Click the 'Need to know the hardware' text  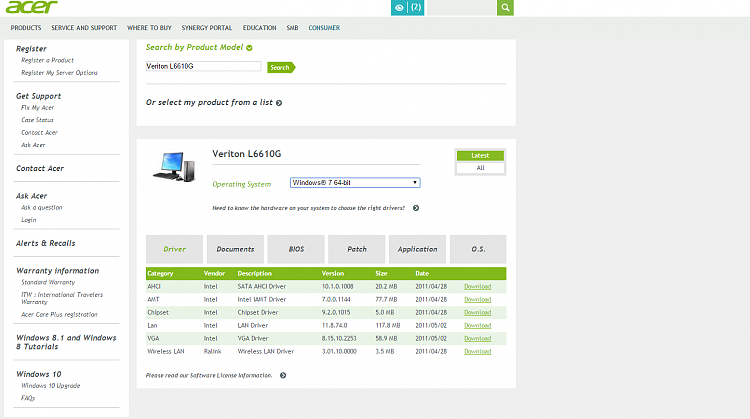point(309,208)
